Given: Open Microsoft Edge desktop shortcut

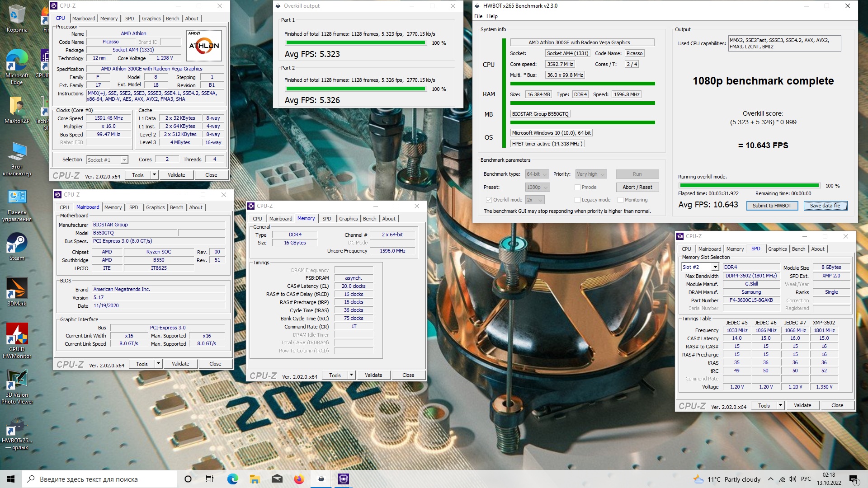Looking at the screenshot, I should click(x=17, y=67).
